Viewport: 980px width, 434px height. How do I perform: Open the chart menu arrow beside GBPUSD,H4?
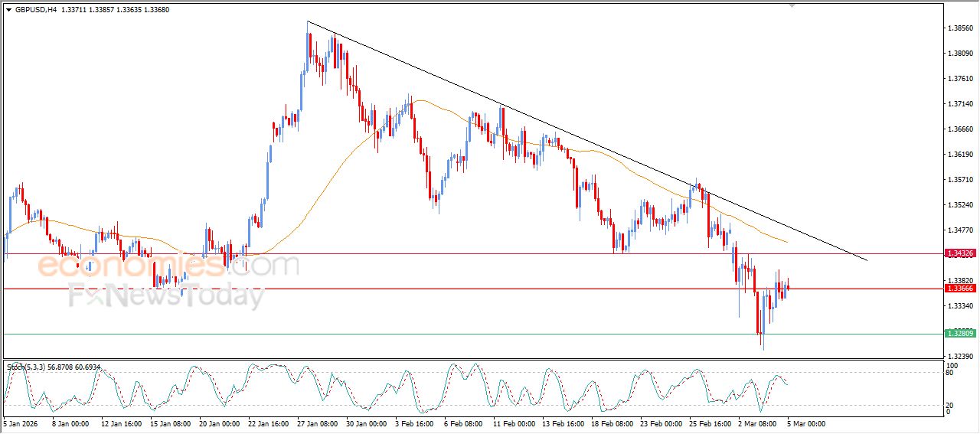pos(9,10)
